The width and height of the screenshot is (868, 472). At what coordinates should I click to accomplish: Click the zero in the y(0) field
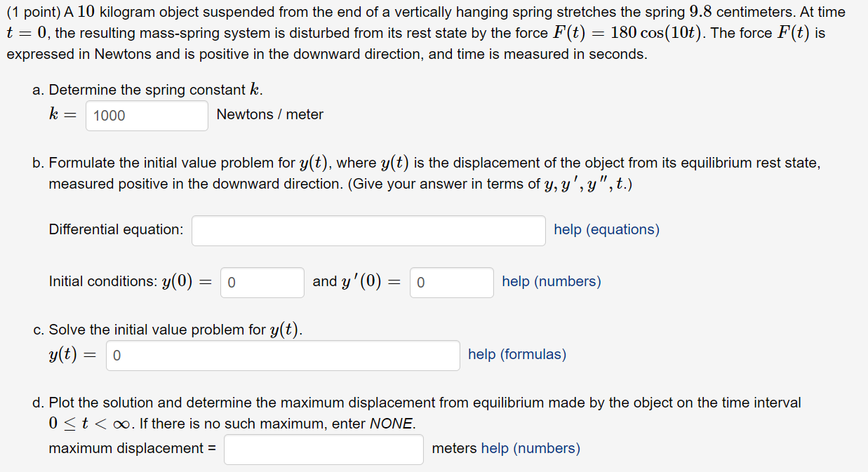pos(229,282)
